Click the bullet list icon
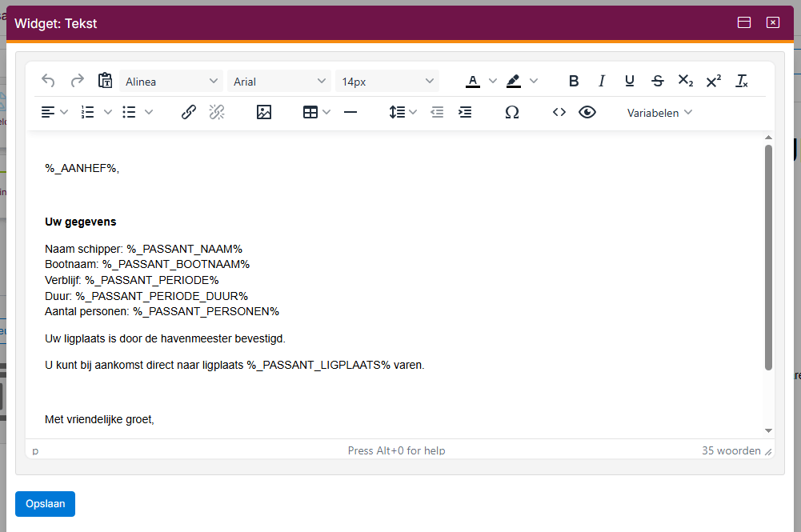The image size is (801, 532). click(130, 112)
